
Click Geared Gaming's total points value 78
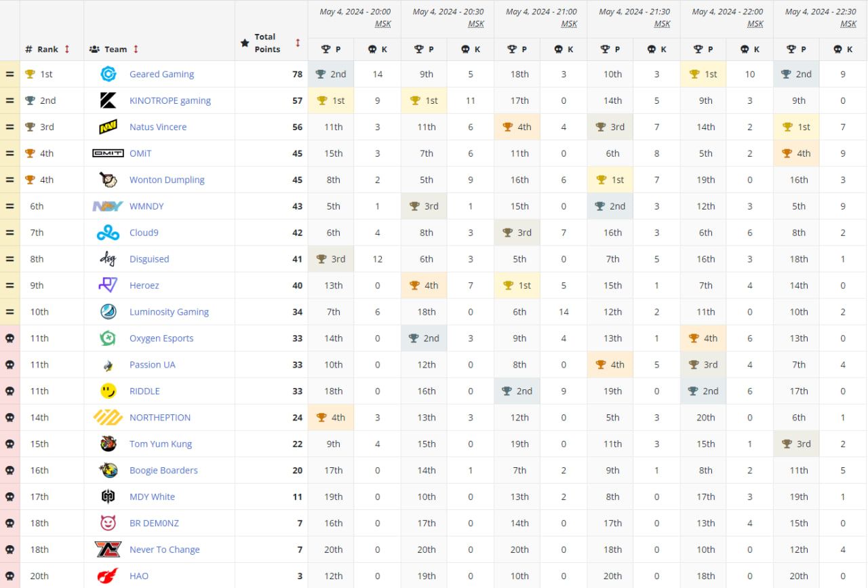pos(297,74)
